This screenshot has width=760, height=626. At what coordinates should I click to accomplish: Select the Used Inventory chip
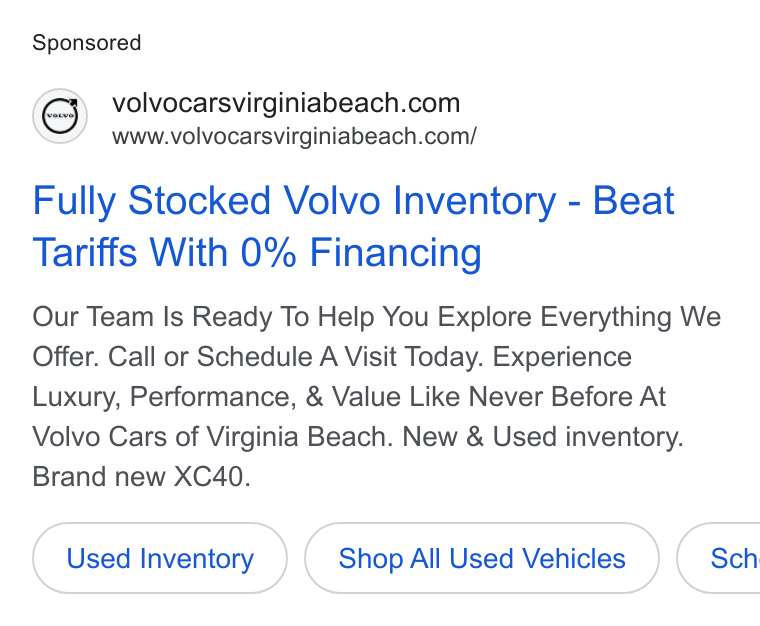point(160,558)
